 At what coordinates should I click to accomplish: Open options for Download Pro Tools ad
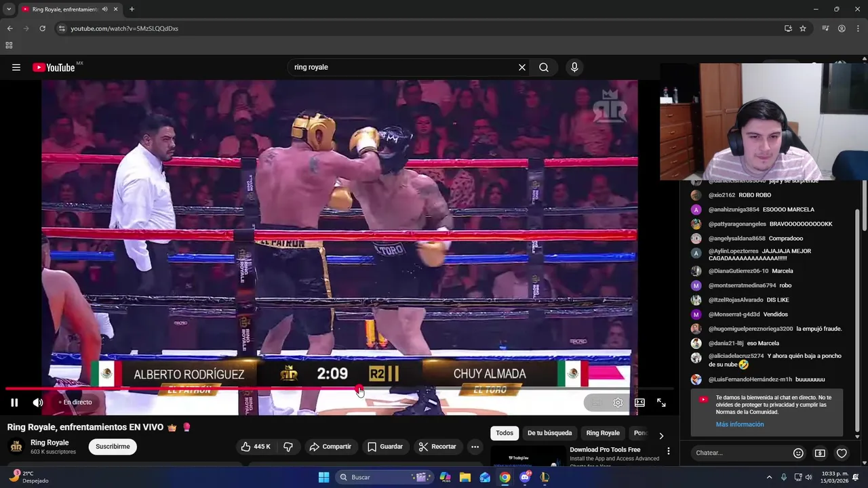click(x=668, y=451)
